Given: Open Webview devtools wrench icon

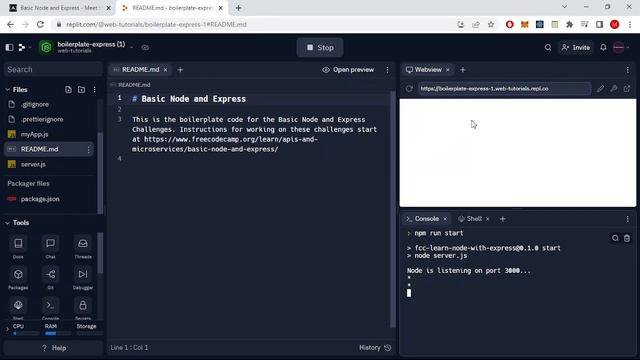Looking at the screenshot, I should 613,89.
